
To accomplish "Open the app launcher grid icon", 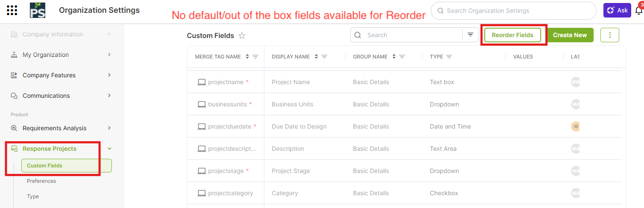I will point(12,10).
